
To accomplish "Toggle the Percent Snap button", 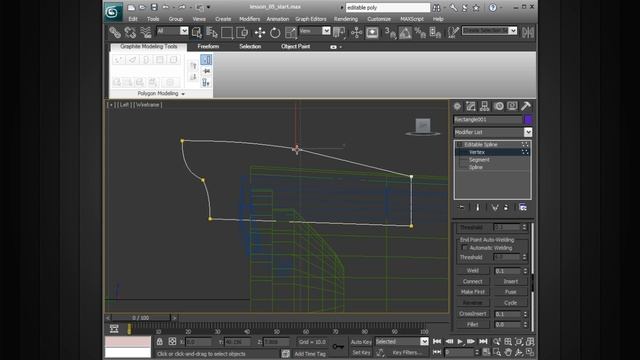I will (420, 32).
